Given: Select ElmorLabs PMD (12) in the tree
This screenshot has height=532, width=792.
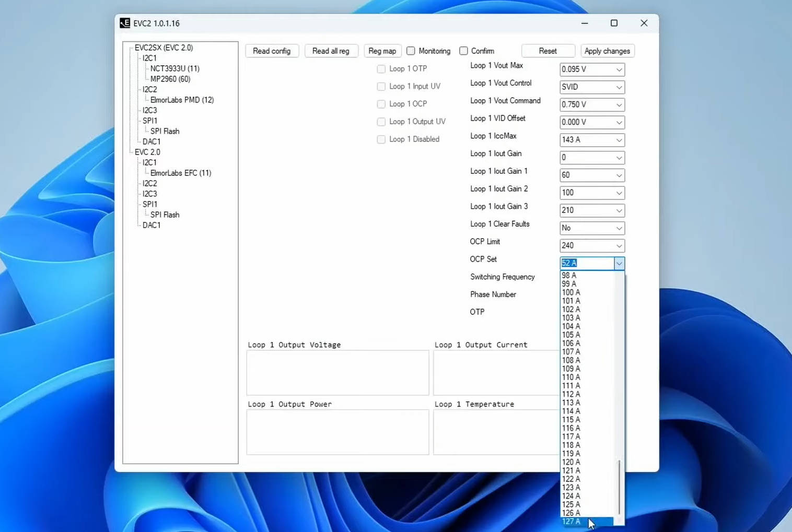Looking at the screenshot, I should click(x=182, y=100).
